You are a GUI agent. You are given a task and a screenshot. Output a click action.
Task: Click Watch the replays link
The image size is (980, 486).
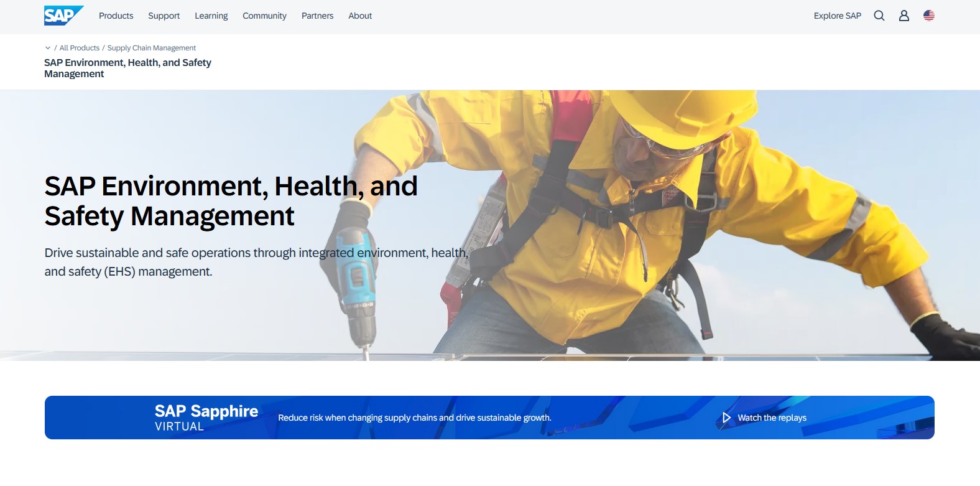pyautogui.click(x=772, y=418)
